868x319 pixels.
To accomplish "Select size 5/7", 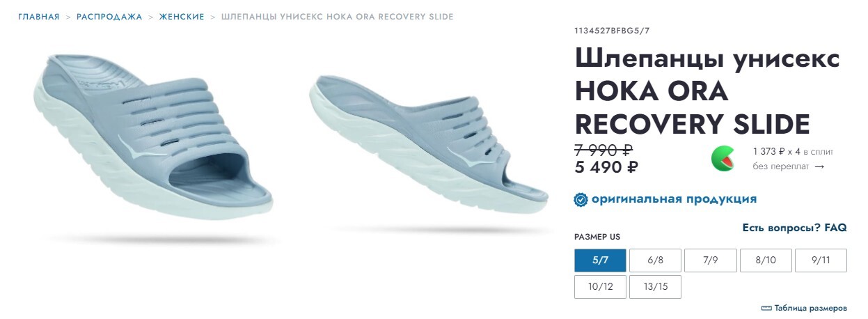I will (x=600, y=260).
